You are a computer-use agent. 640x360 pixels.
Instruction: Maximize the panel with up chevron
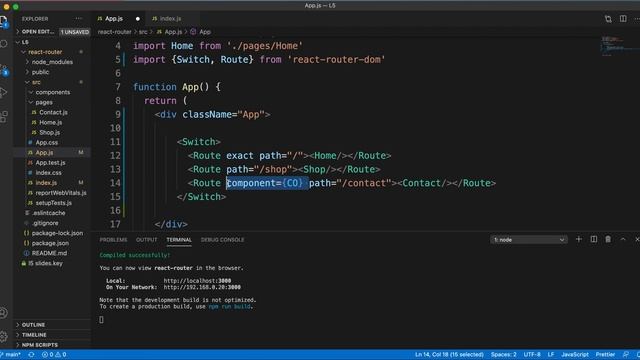tap(623, 240)
